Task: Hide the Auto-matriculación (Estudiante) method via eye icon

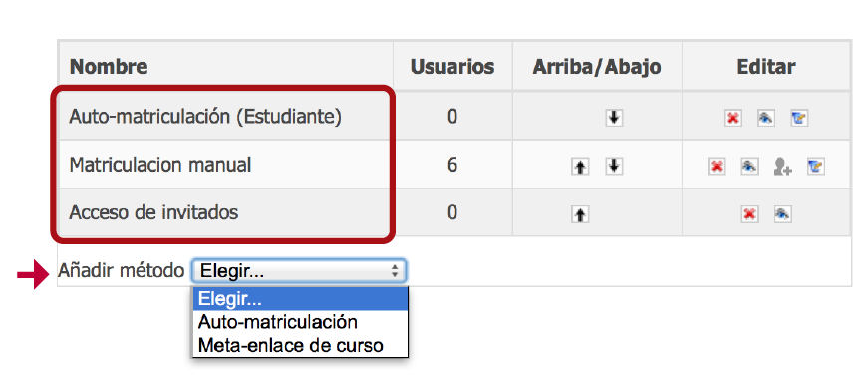Action: [x=765, y=118]
